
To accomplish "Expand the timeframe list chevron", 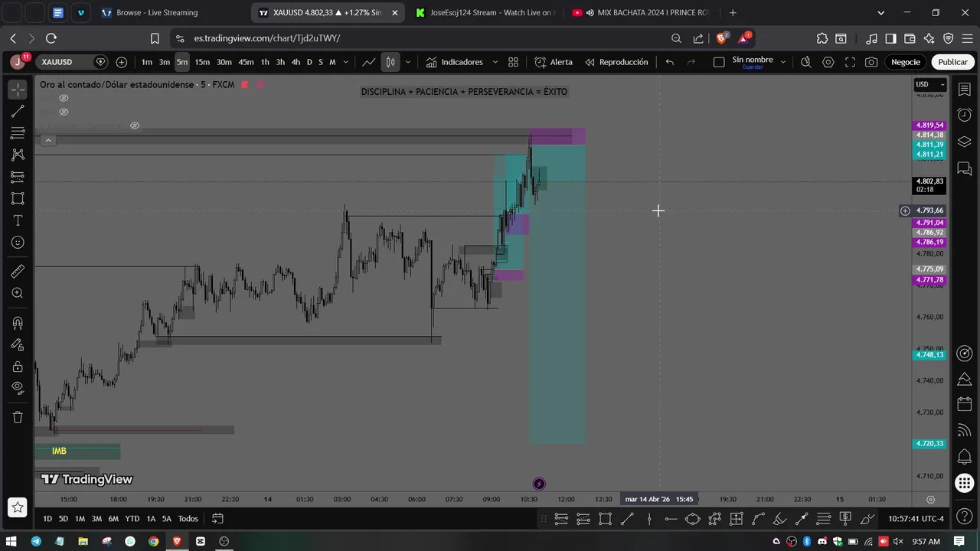I will (x=346, y=62).
